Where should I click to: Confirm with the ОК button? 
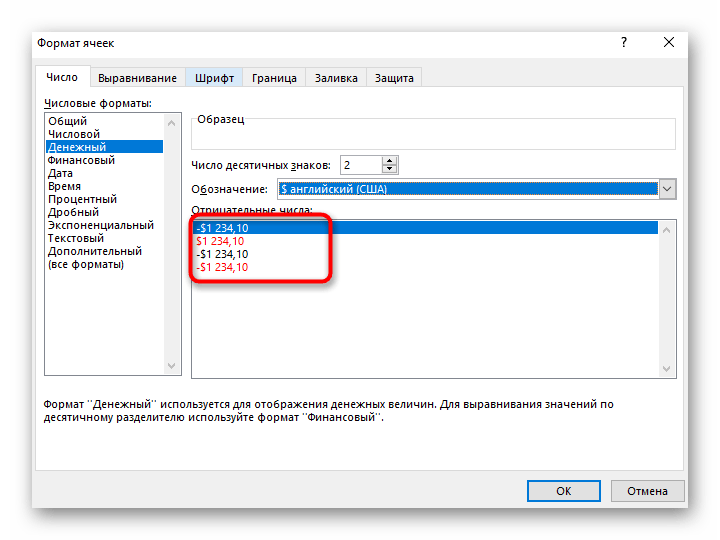[563, 491]
